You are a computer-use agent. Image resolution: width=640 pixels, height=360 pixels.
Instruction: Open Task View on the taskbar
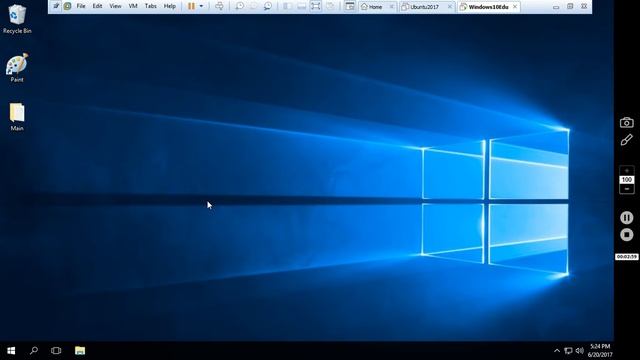(x=56, y=351)
